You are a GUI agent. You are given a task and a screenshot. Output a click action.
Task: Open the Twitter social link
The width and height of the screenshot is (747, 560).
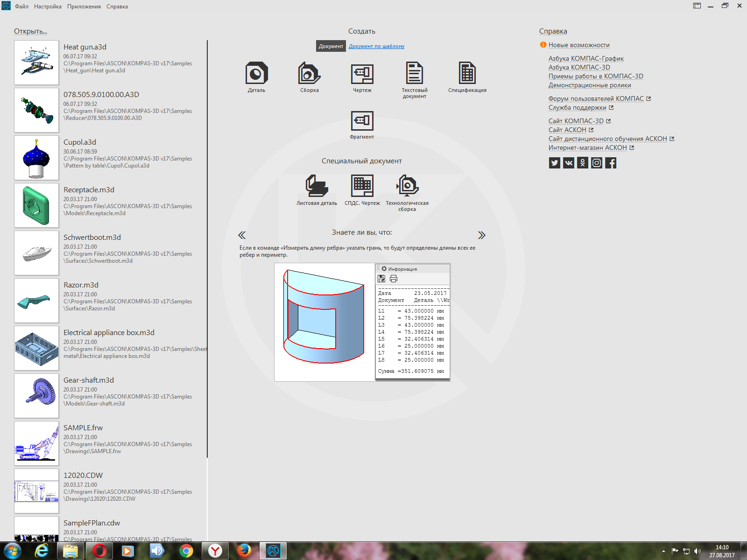[555, 163]
